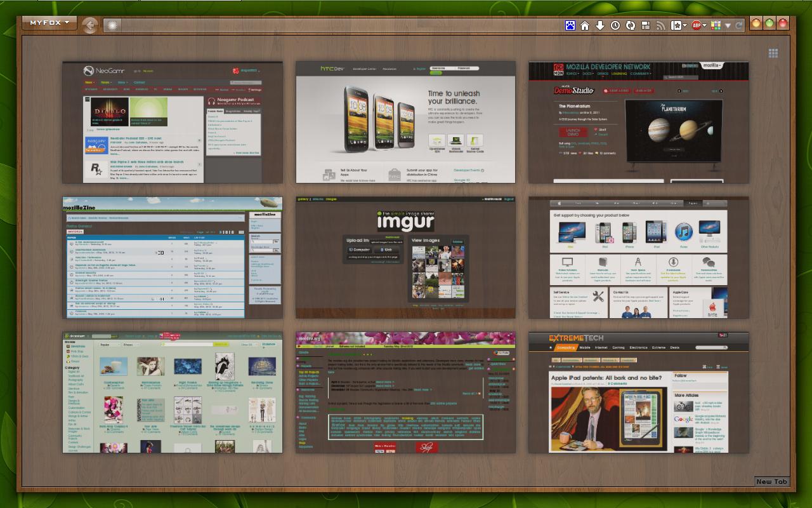Open the History clock icon
Viewport: 812px width, 508px height.
click(615, 25)
